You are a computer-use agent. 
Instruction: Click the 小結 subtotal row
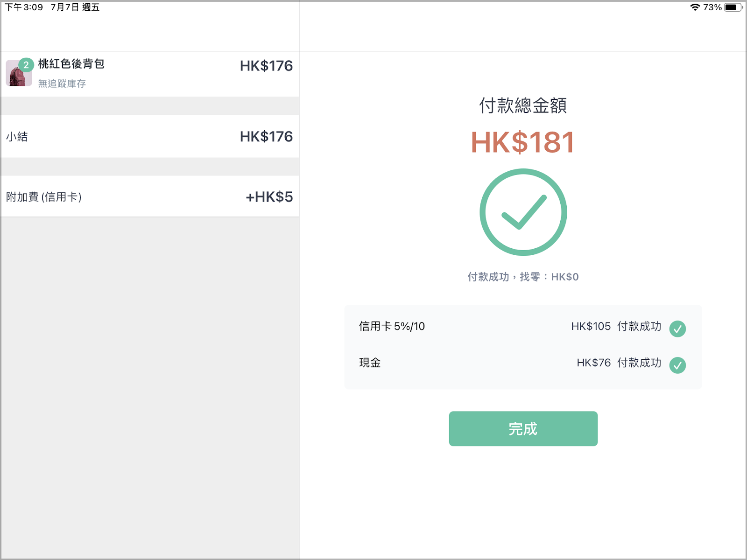(x=150, y=136)
